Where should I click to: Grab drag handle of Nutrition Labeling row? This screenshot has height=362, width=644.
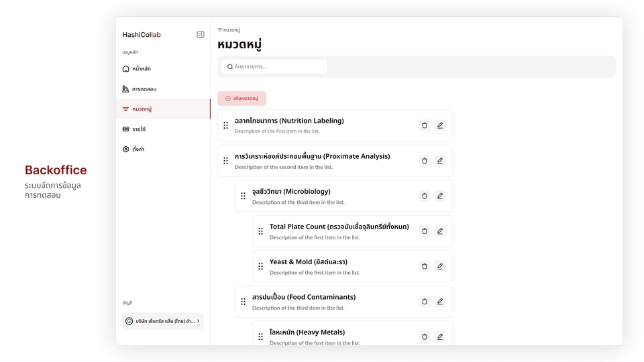[225, 125]
